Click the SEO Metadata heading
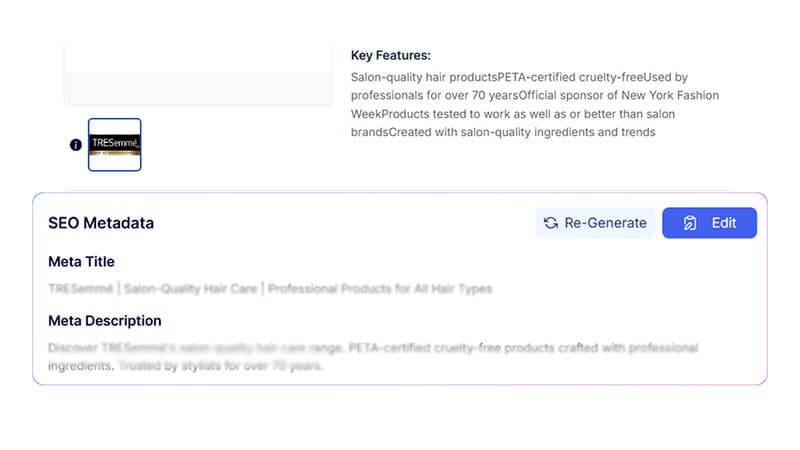Viewport: 800px width, 450px height. tap(101, 223)
